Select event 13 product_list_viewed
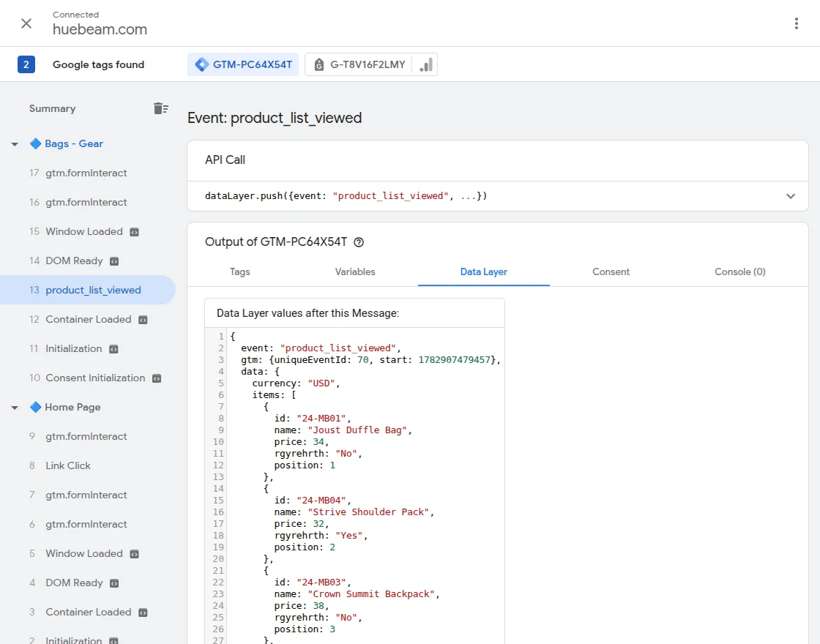Image resolution: width=820 pixels, height=644 pixels. (88, 290)
